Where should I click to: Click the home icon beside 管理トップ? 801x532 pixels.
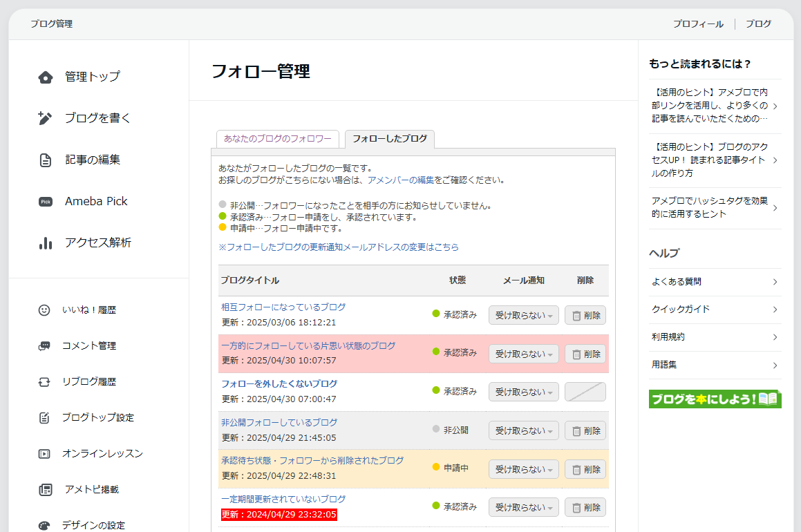(46, 77)
